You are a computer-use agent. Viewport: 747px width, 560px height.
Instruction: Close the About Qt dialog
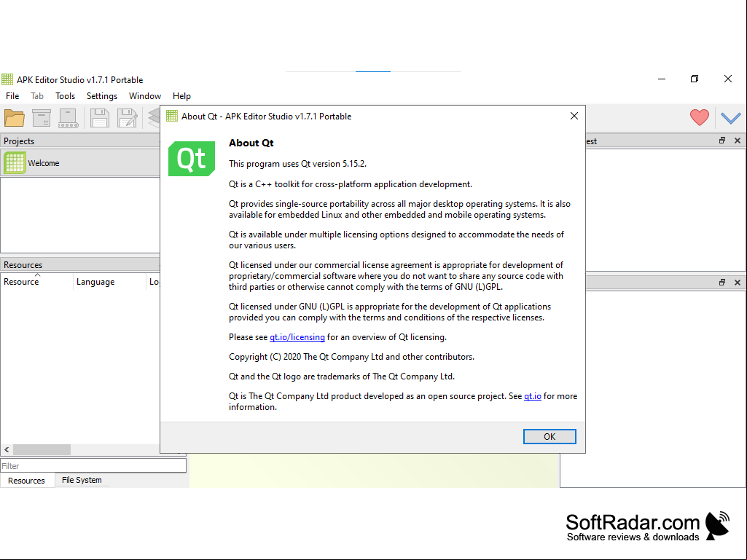click(x=574, y=116)
